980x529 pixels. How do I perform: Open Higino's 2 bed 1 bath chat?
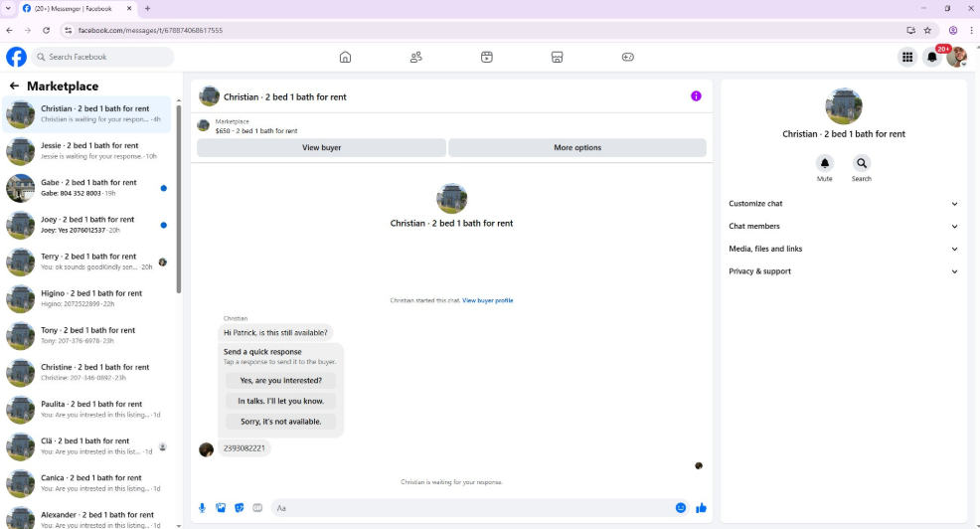tap(86, 298)
